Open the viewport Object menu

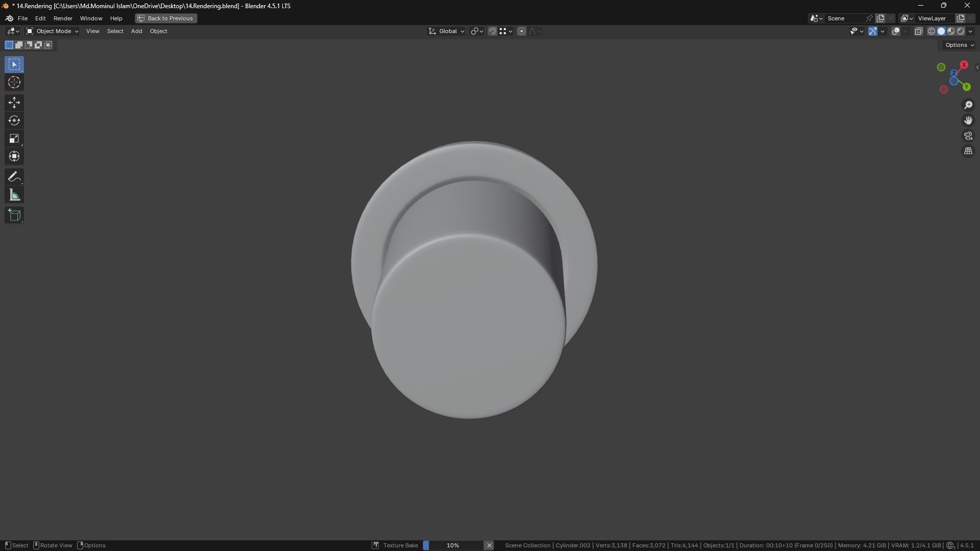[x=158, y=32]
